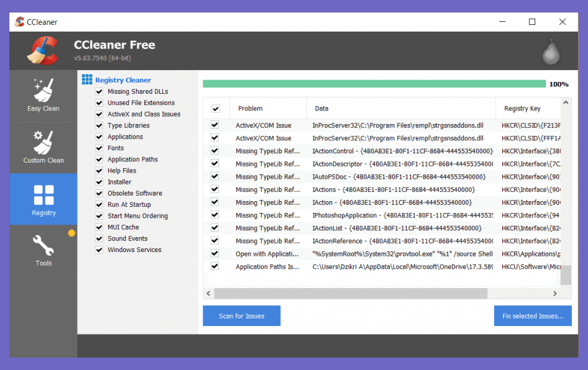Maximize the CCleaner window

pyautogui.click(x=532, y=22)
